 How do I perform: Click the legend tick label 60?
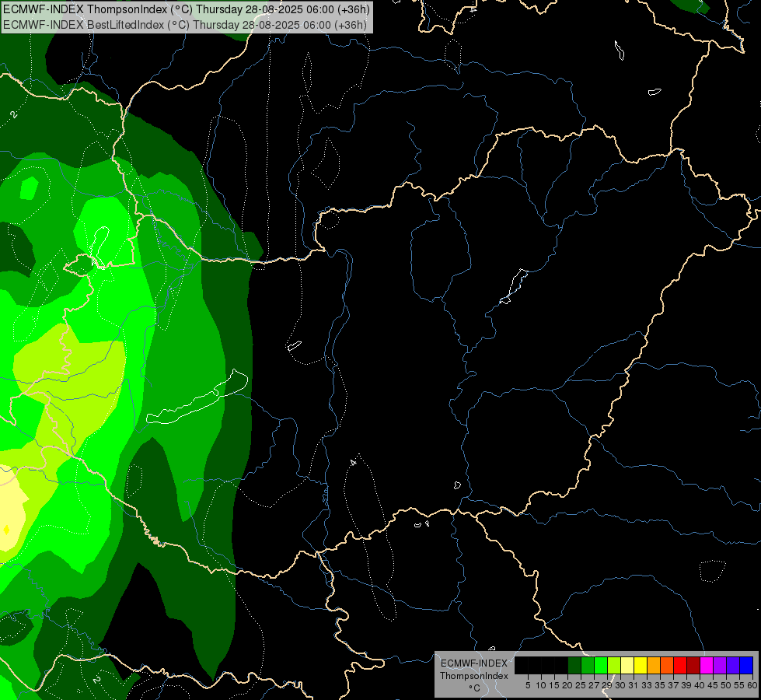(x=752, y=685)
